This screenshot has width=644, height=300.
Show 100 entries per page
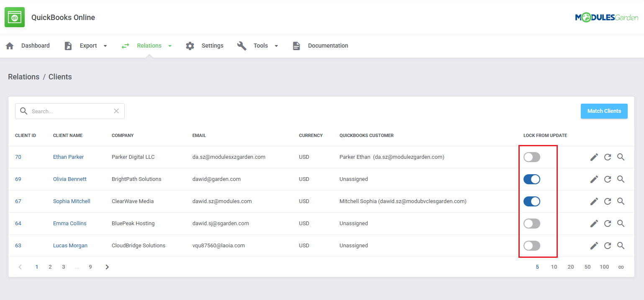pyautogui.click(x=604, y=267)
